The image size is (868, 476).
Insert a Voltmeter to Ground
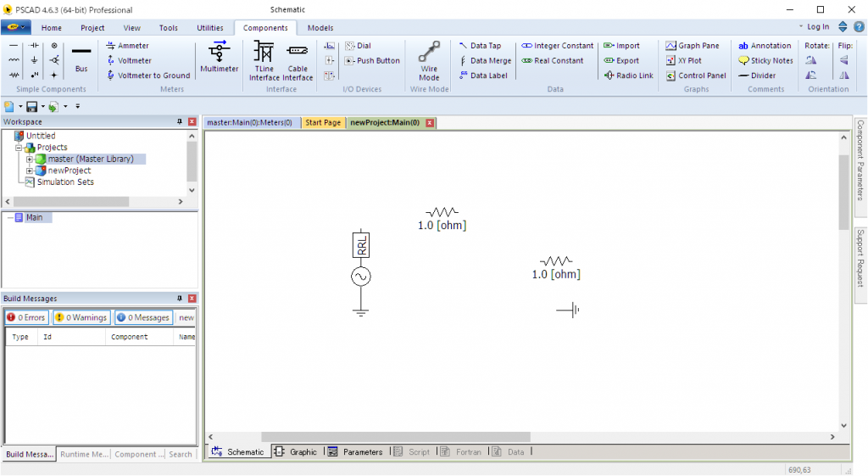[x=148, y=76]
